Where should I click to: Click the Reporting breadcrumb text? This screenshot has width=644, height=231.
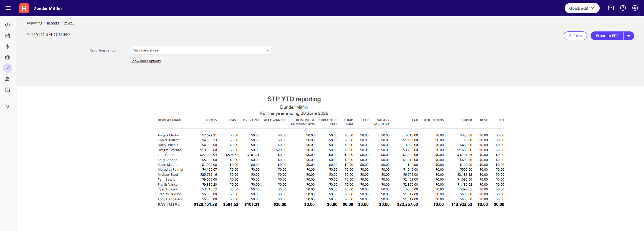pos(35,23)
